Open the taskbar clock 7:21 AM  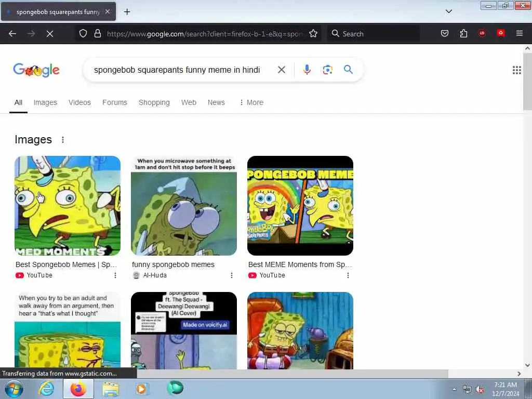506,389
